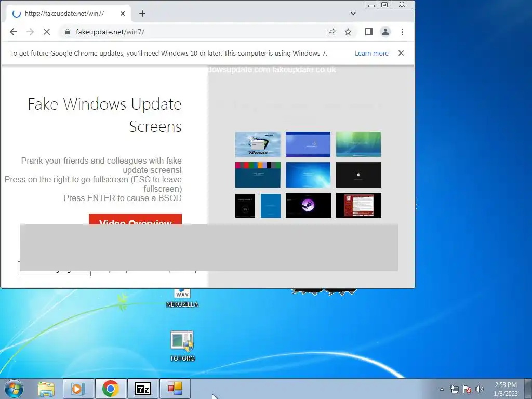532x399 pixels.
Task: Open the Action Center flag icon
Action: pyautogui.click(x=467, y=389)
